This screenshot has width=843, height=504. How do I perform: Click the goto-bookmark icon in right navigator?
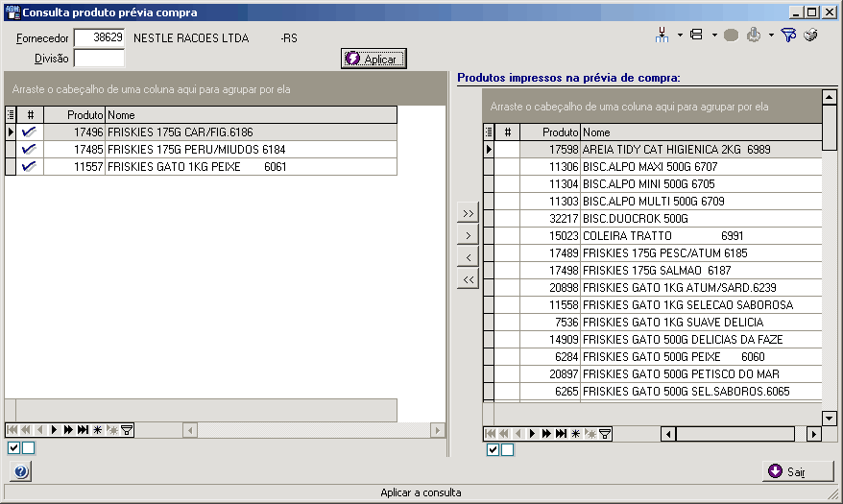pos(590,434)
